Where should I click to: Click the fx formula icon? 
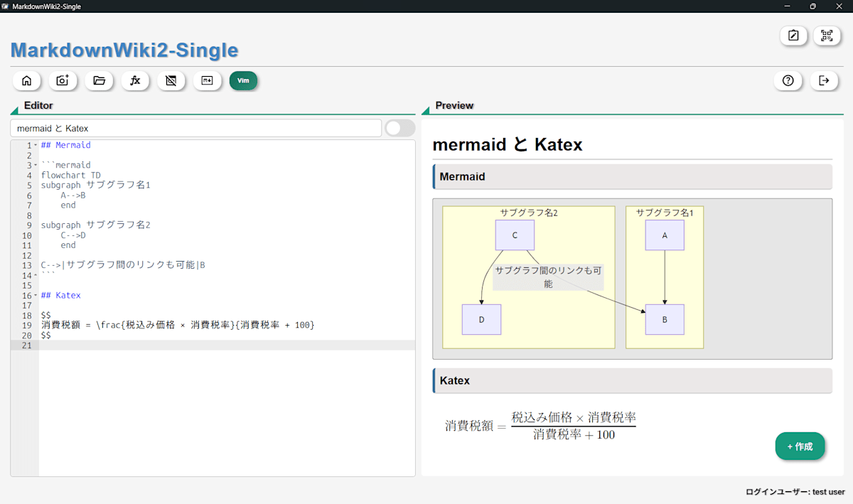pyautogui.click(x=135, y=80)
